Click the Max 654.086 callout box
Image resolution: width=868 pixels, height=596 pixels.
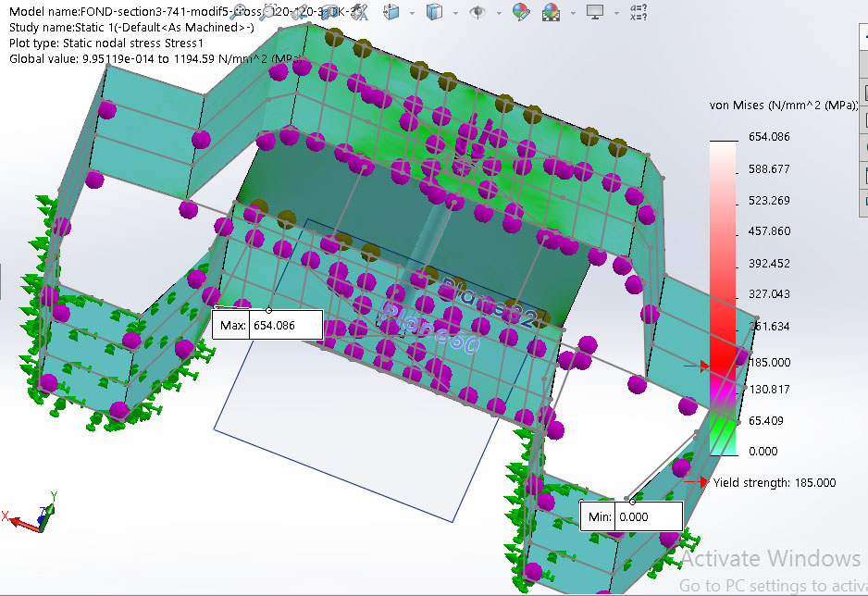pyautogui.click(x=267, y=325)
